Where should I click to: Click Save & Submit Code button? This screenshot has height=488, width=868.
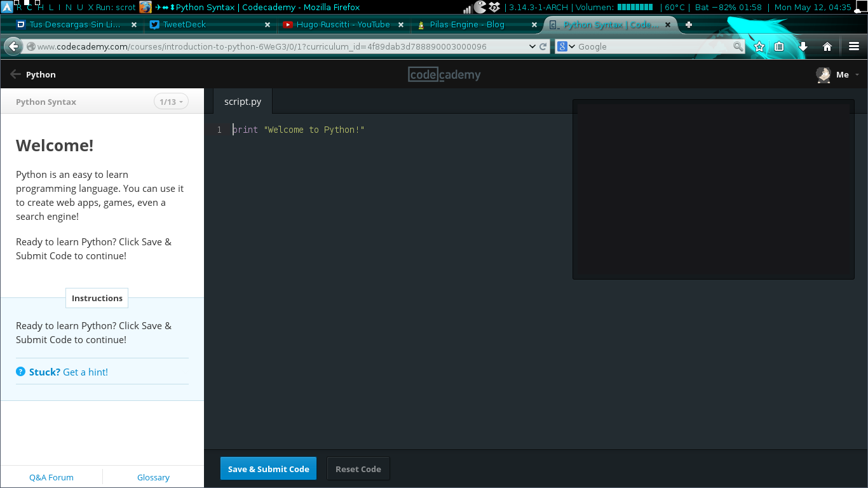[268, 469]
